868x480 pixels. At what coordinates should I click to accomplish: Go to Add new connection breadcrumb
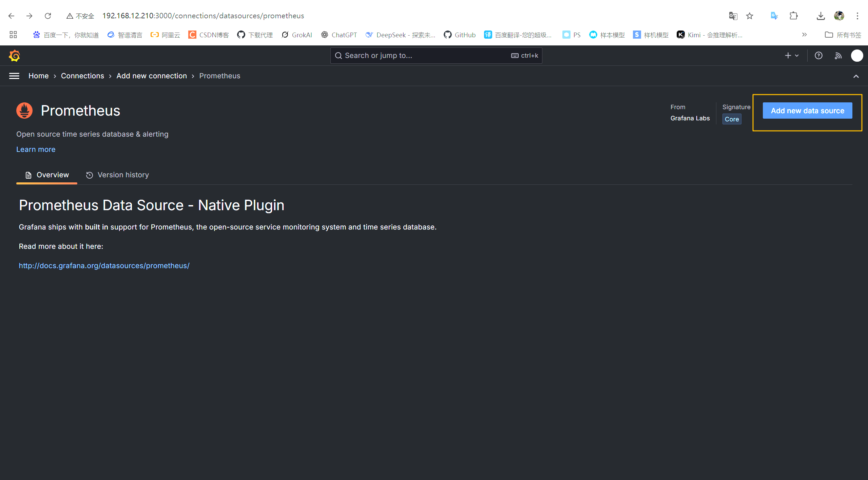[152, 76]
